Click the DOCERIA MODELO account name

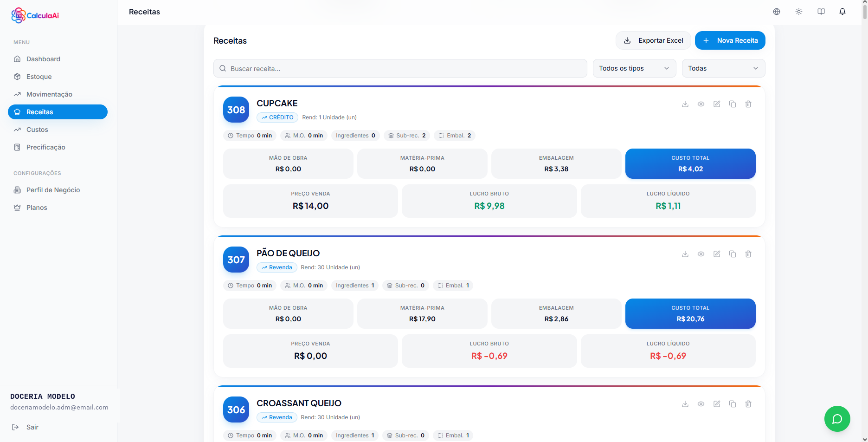tap(43, 396)
